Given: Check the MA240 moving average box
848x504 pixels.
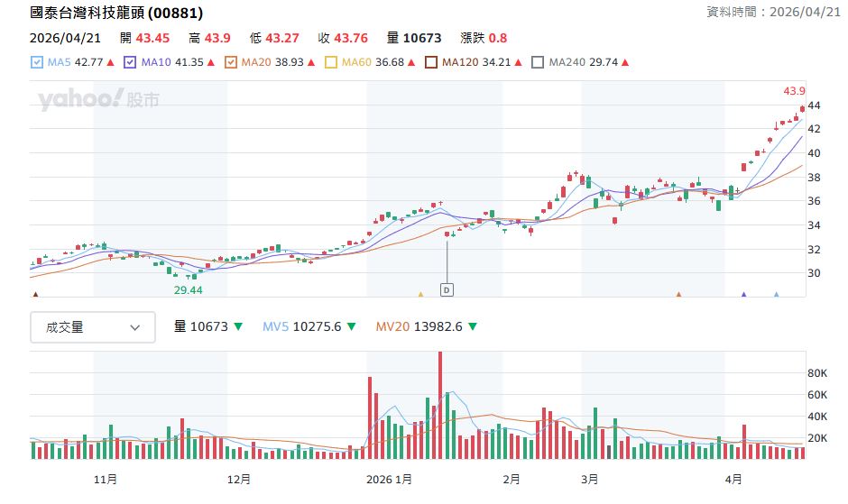Looking at the screenshot, I should click(x=538, y=62).
